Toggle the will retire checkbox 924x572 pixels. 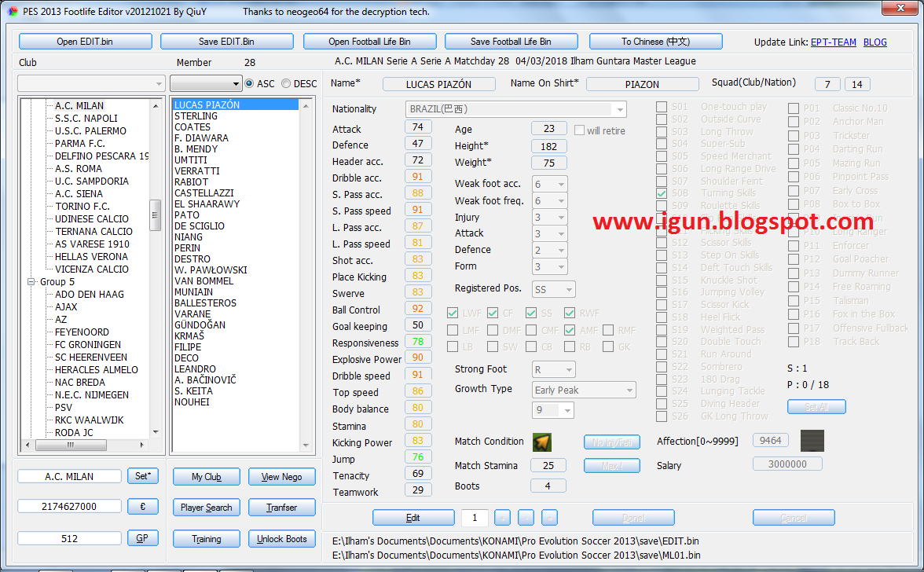point(579,130)
